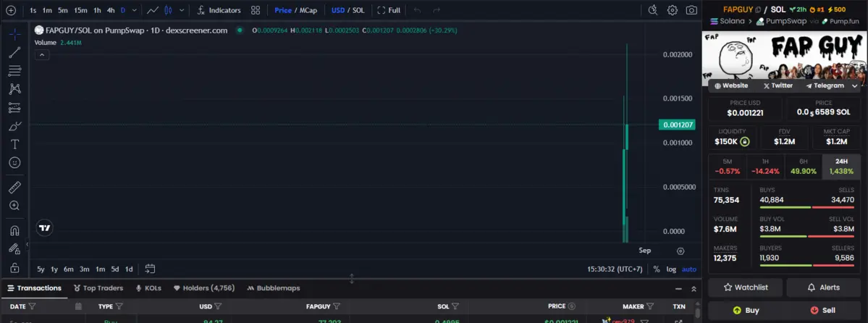Screen dimensions: 868x323
Task: Select the trend line drawing tool
Action: (x=14, y=52)
